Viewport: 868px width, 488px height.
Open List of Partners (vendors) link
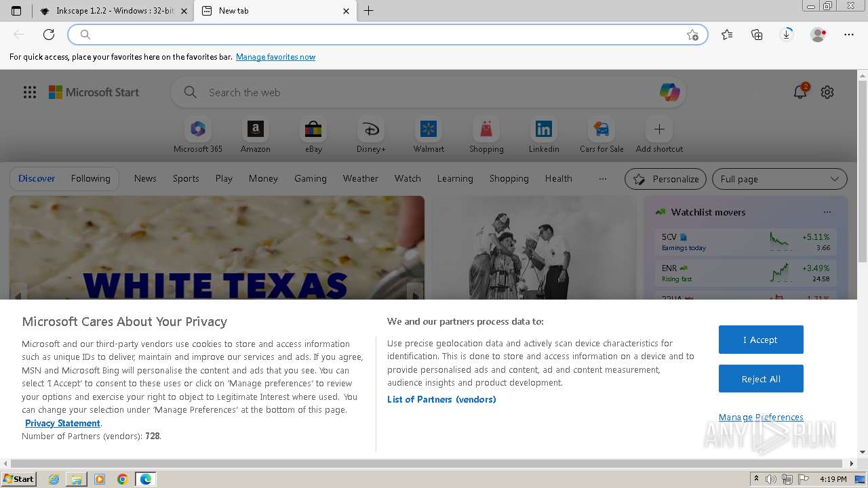pos(441,399)
